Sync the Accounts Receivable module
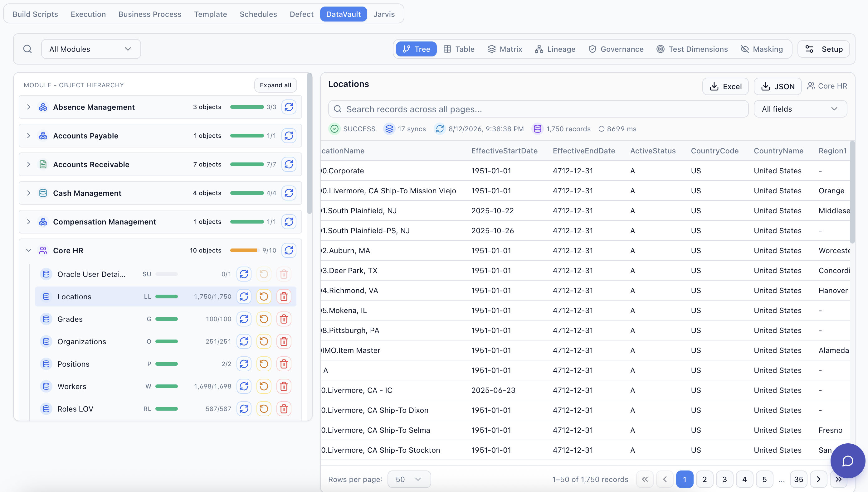Image resolution: width=868 pixels, height=492 pixels. (x=289, y=165)
